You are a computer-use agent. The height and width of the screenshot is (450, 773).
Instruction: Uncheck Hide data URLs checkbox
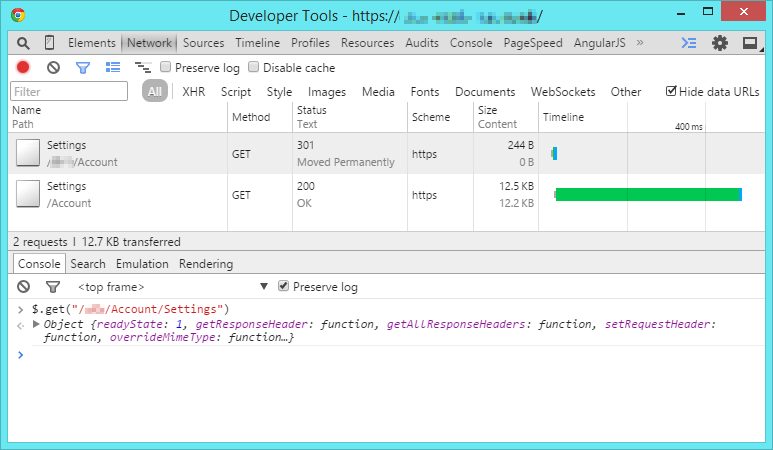tap(671, 91)
